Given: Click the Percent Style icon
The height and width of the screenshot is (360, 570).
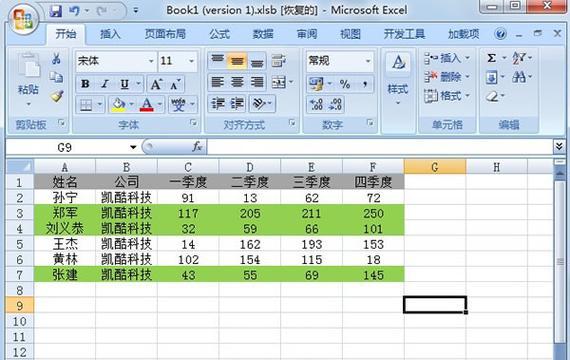Looking at the screenshot, I should (345, 84).
